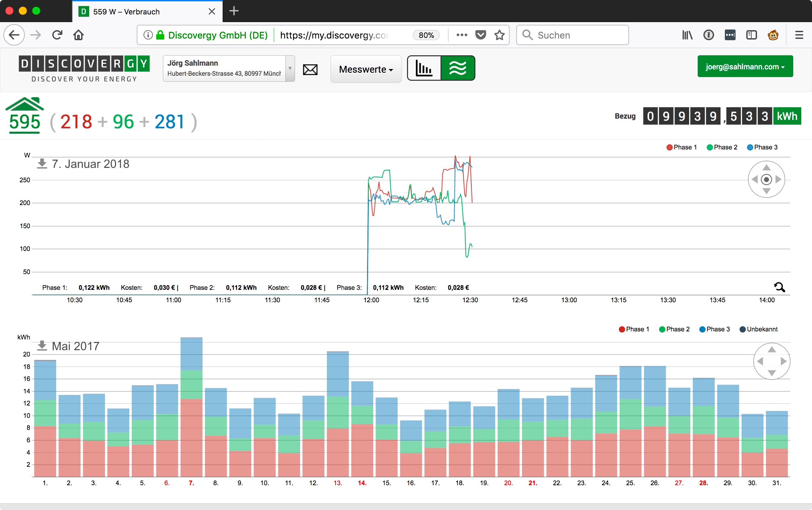
Task: Open browser home page
Action: click(x=78, y=35)
